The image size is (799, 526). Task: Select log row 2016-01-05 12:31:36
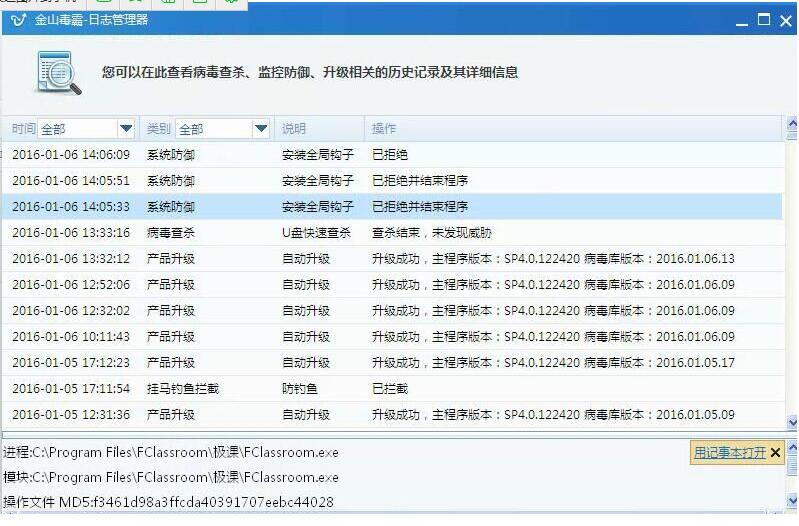pyautogui.click(x=392, y=414)
